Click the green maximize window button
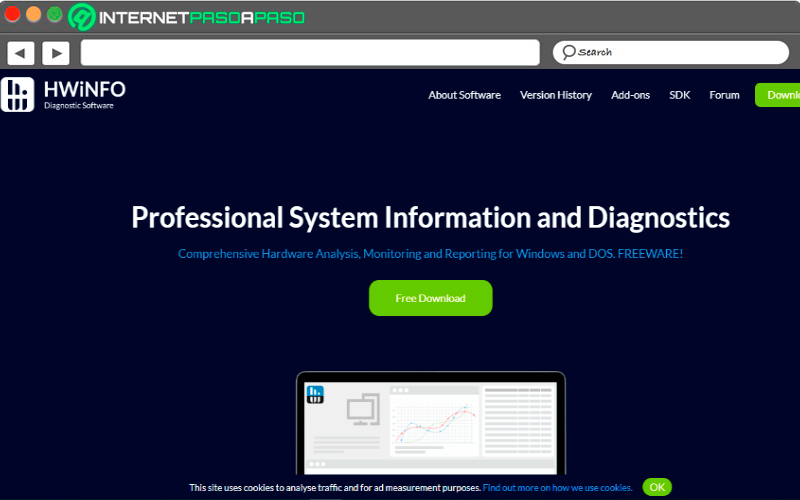The height and width of the screenshot is (500, 800). pos(55,14)
